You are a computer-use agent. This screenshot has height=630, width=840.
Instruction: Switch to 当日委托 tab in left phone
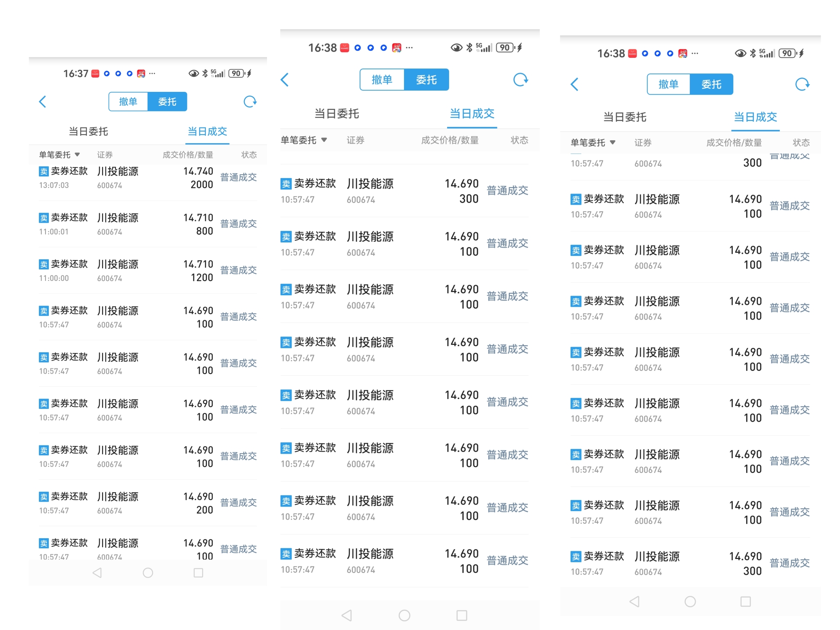point(88,132)
